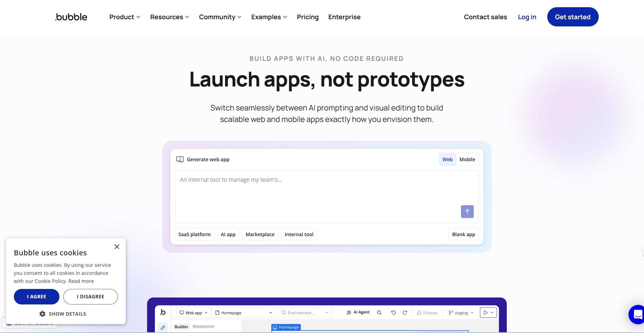The height and width of the screenshot is (333, 644).
Task: Switch the generator to Mobile
Action: pos(467,159)
